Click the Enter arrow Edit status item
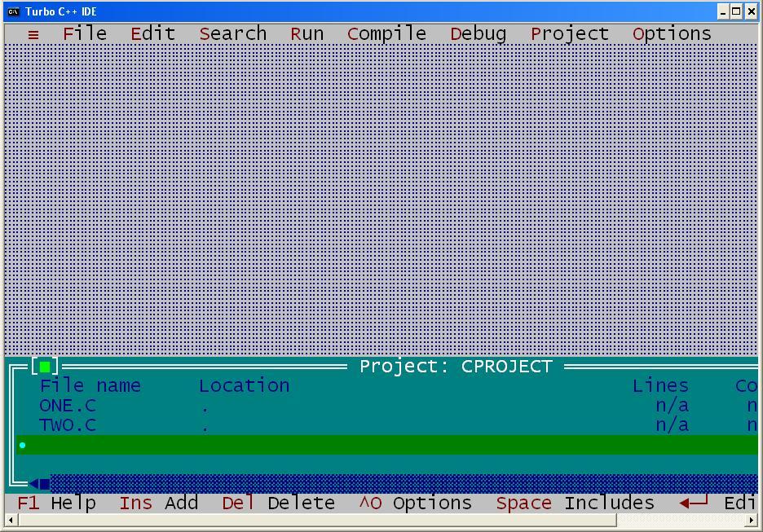Screen dimensions: 763x532 coord(718,503)
